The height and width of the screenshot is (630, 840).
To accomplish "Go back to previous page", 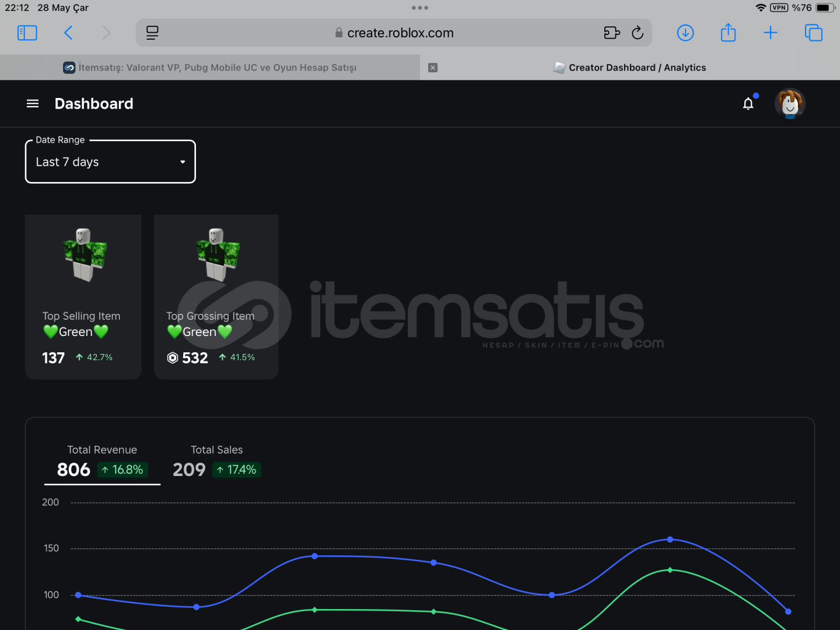I will 68,33.
